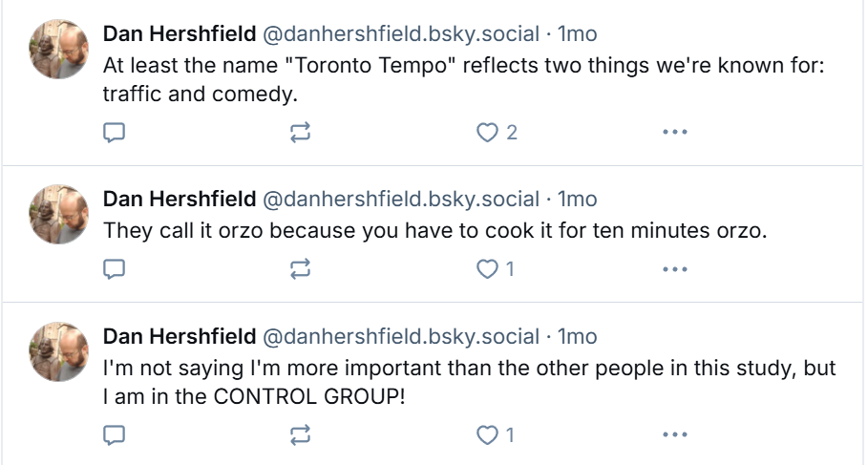
Task: Like the Toronto Tempo traffic and comedy post
Action: click(488, 133)
